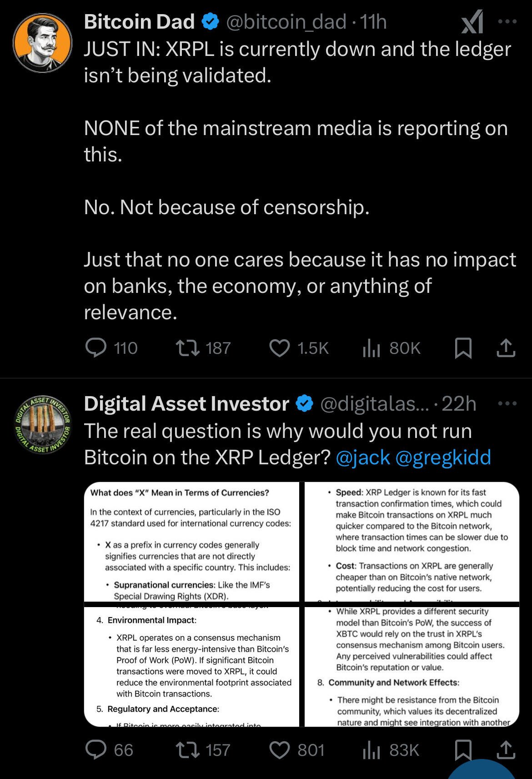Open @jack mention link
The height and width of the screenshot is (779, 532).
[x=363, y=457]
